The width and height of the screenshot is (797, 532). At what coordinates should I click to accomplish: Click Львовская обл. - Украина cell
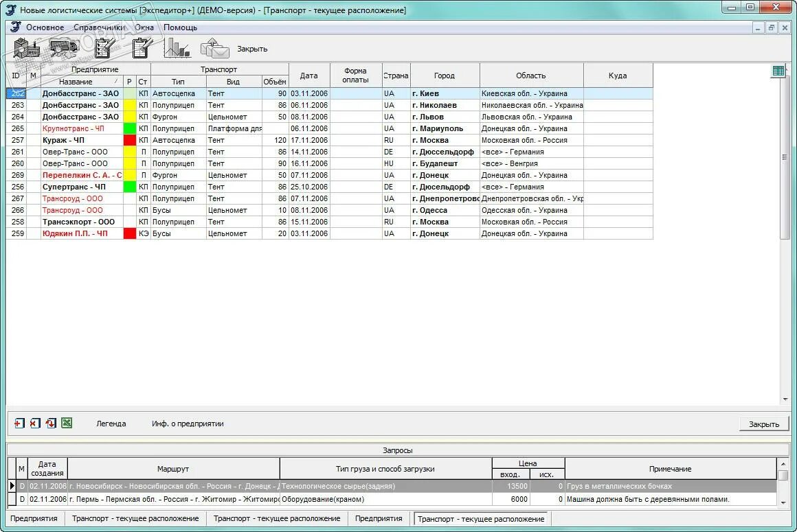(532, 117)
